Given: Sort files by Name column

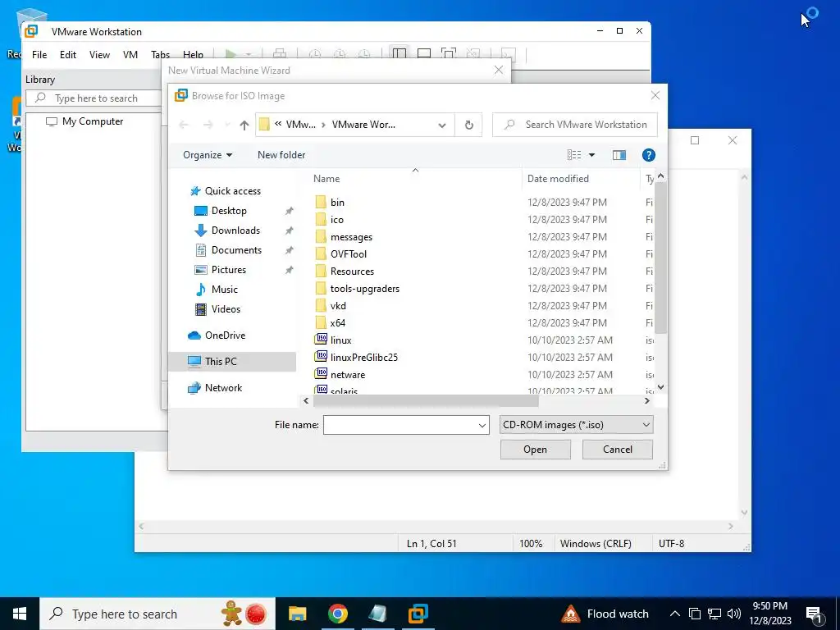Looking at the screenshot, I should click(326, 179).
